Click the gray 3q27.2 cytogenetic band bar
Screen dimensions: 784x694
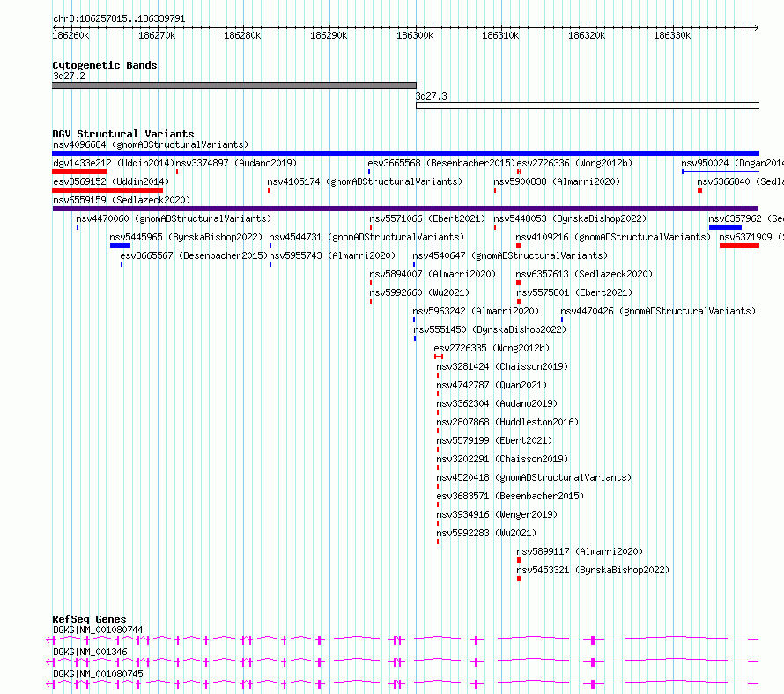(x=234, y=85)
